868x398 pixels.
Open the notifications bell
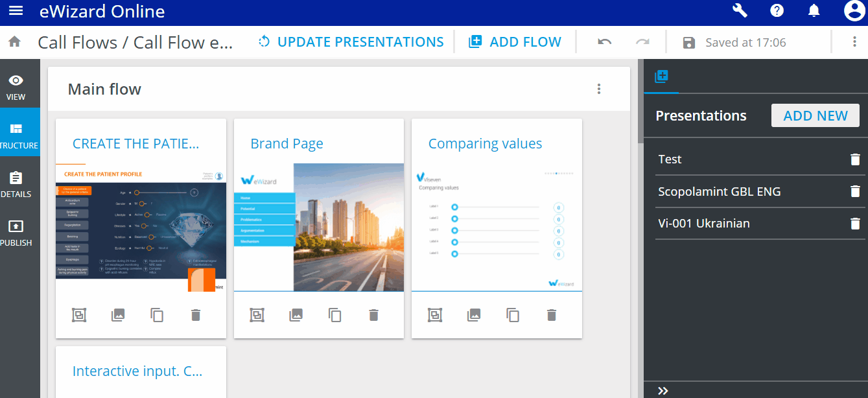pyautogui.click(x=814, y=11)
